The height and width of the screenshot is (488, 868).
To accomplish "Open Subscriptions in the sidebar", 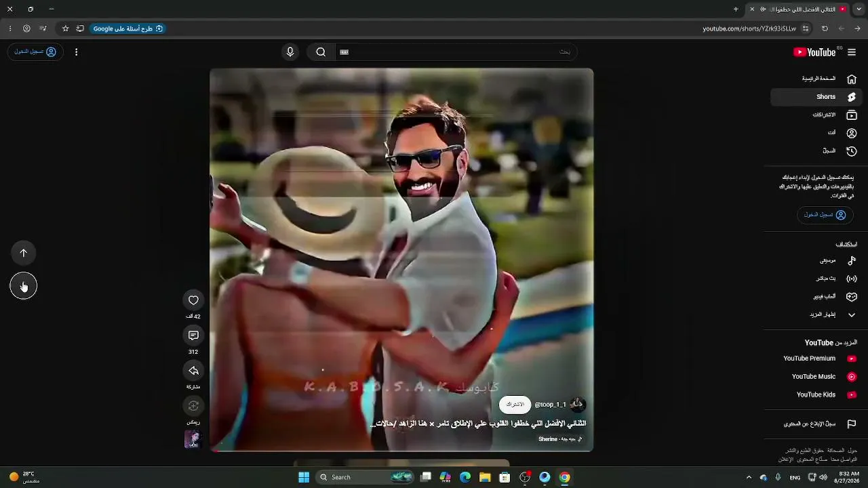I will [x=816, y=115].
